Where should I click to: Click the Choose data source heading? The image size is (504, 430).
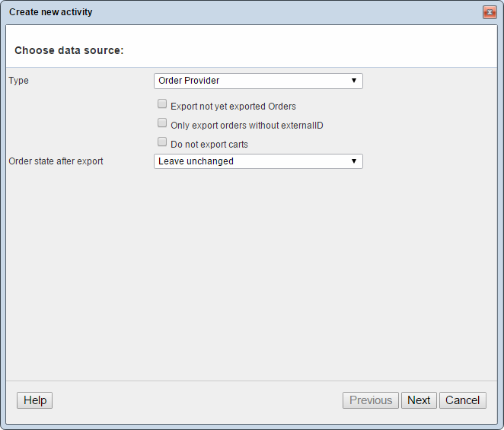click(x=69, y=50)
